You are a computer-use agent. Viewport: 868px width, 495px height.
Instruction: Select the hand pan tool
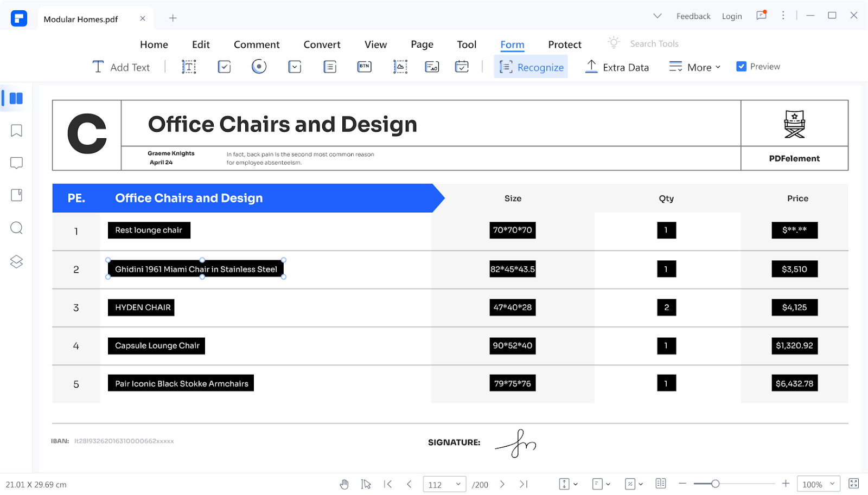[x=344, y=484]
